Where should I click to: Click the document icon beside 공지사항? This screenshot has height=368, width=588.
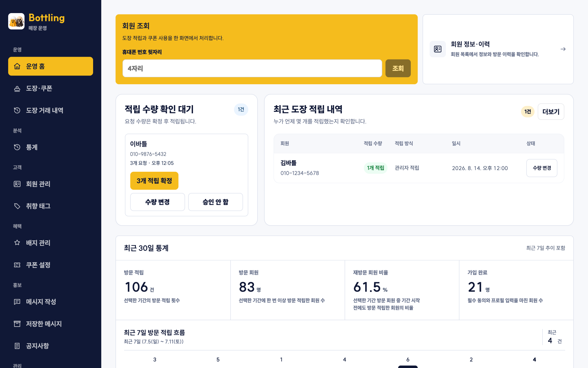17,346
